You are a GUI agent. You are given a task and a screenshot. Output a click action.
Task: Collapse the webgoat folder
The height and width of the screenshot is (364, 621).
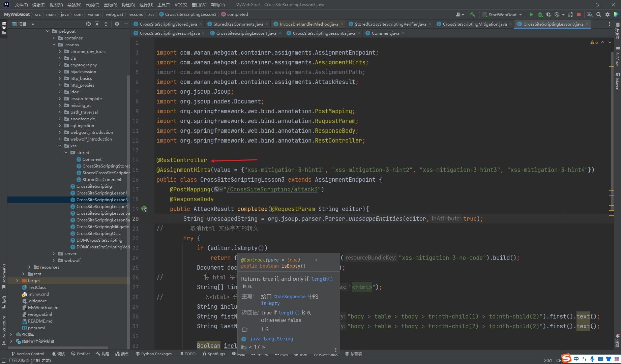(x=48, y=31)
